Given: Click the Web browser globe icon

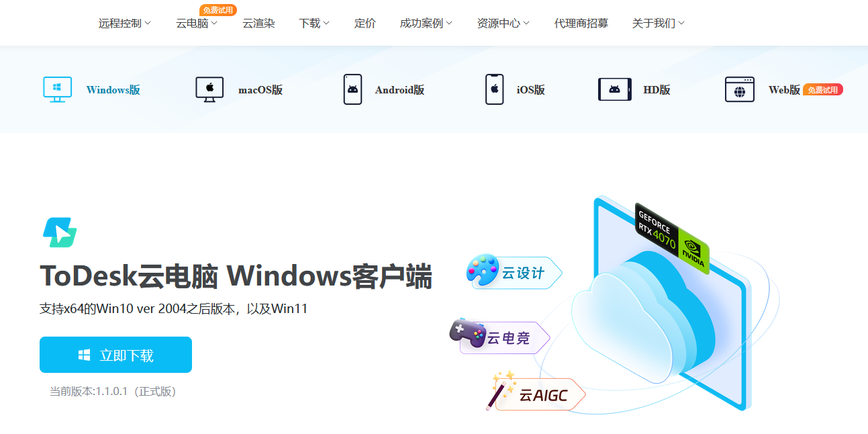Looking at the screenshot, I should [740, 89].
